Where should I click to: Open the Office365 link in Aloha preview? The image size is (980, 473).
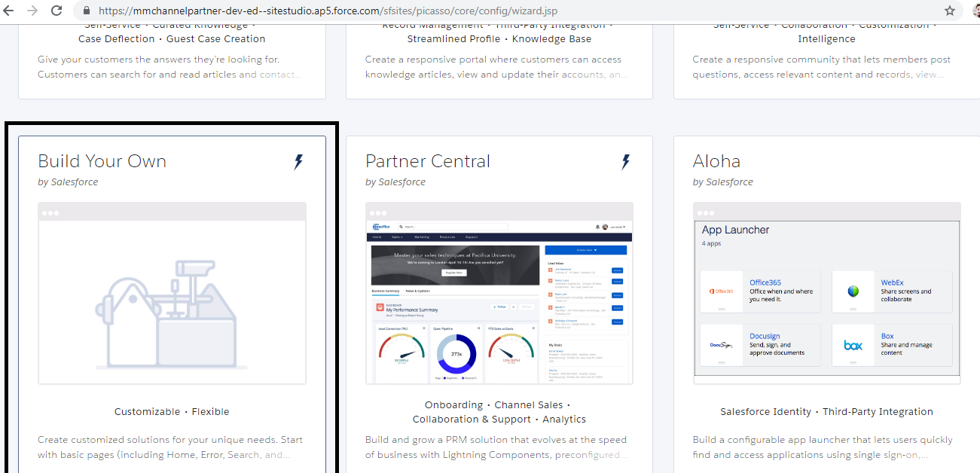[765, 283]
